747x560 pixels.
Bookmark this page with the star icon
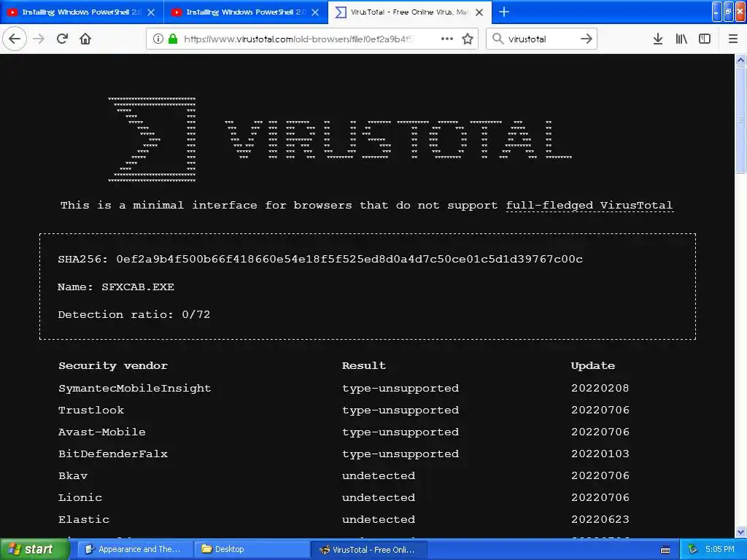468,39
